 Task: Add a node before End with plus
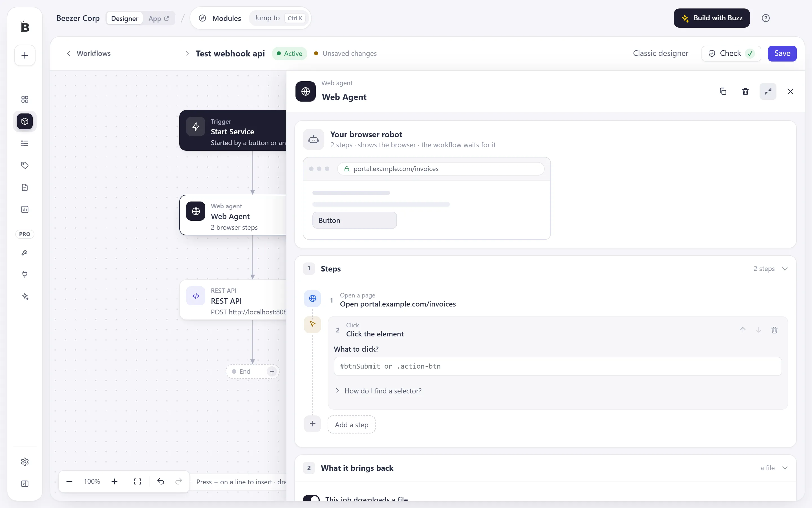[x=272, y=371]
